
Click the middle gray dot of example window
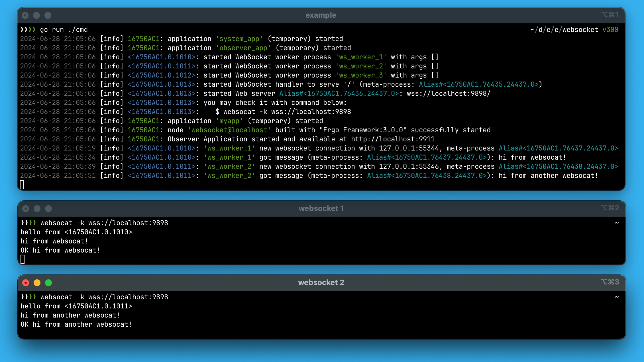coord(36,15)
